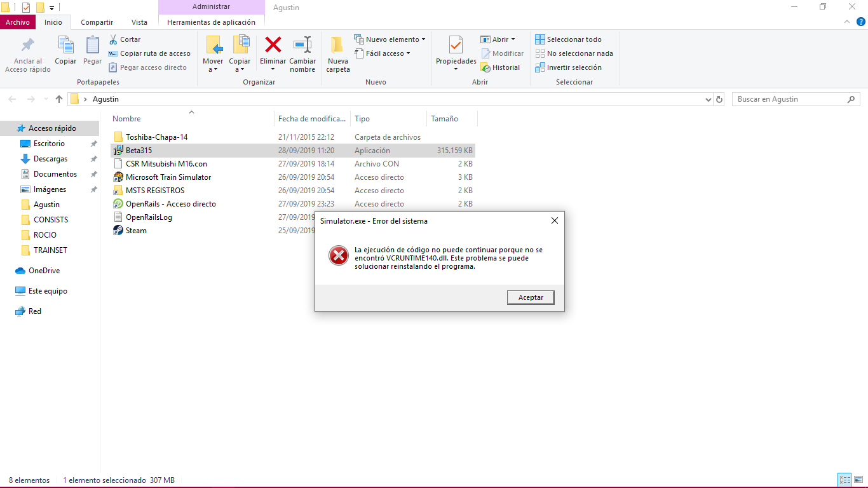The width and height of the screenshot is (868, 488).
Task: Sort by the Tipo column header
Action: (x=362, y=119)
